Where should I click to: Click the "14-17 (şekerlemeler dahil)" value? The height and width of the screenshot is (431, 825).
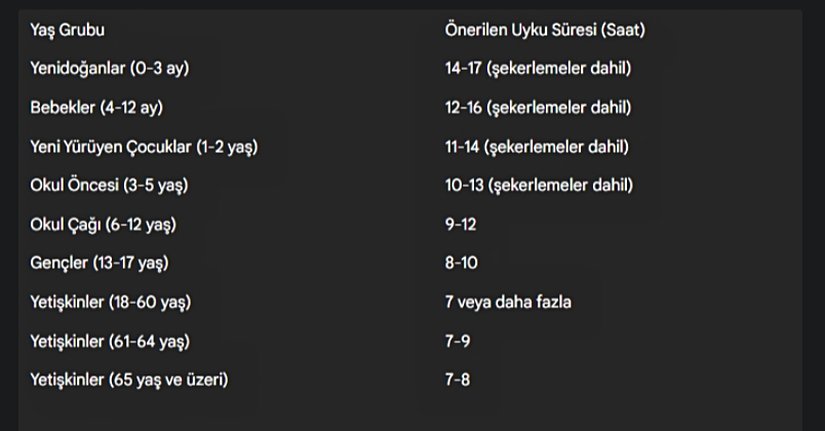(x=539, y=69)
